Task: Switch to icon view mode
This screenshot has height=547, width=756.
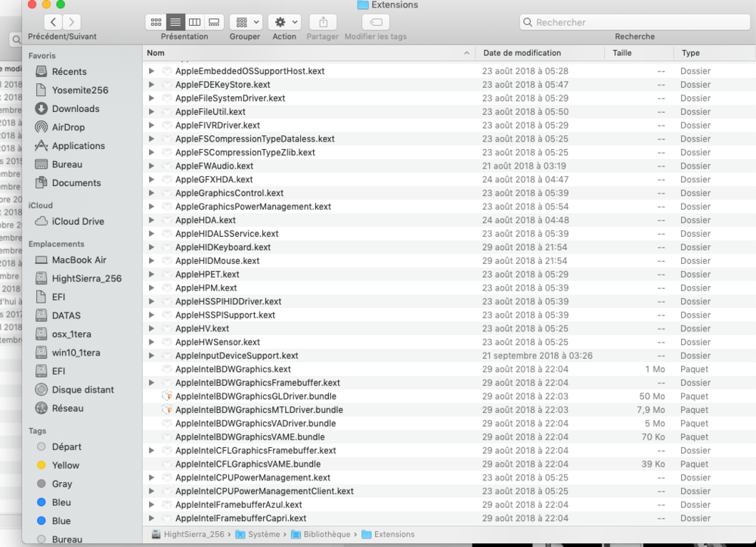Action: point(156,23)
